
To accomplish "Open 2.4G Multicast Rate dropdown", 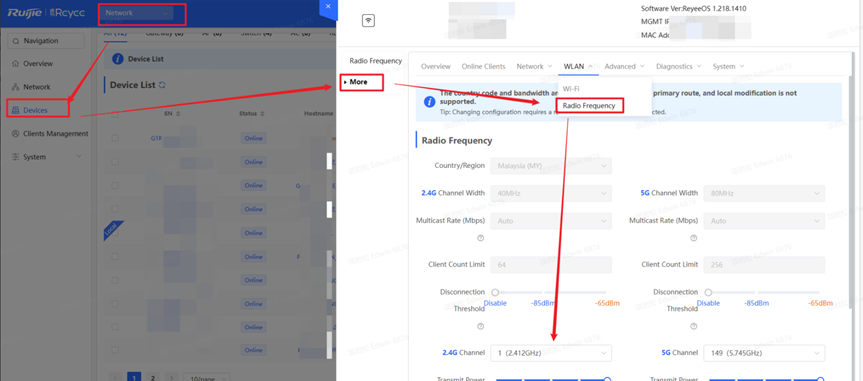I will tap(551, 221).
